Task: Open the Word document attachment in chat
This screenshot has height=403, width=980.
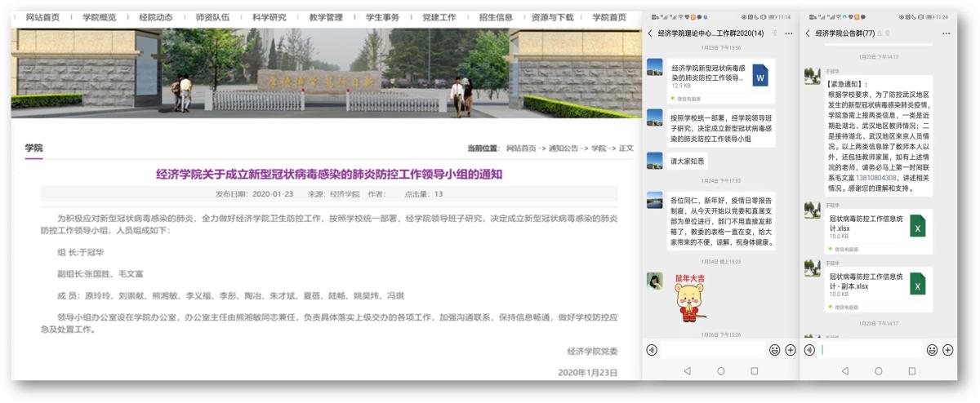Action: tap(759, 76)
